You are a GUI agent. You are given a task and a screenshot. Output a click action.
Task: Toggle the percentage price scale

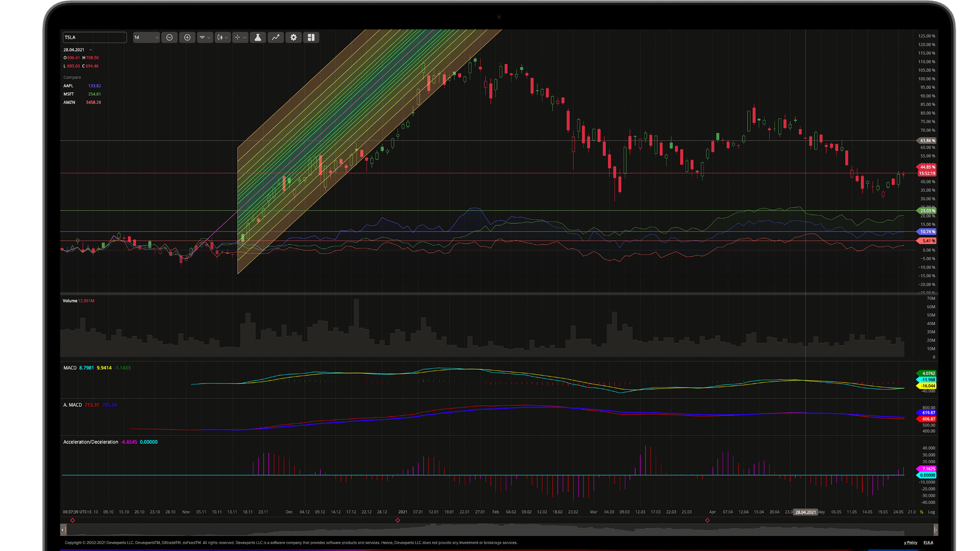921,512
